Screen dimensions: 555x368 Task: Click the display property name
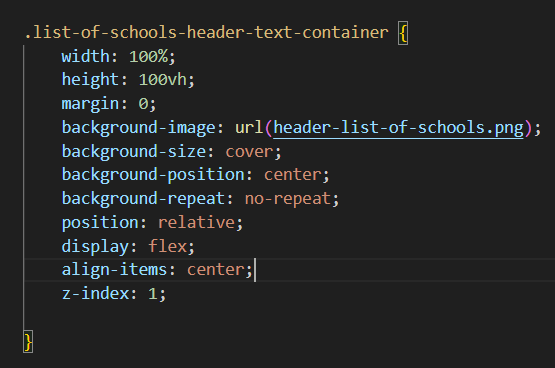tap(95, 247)
